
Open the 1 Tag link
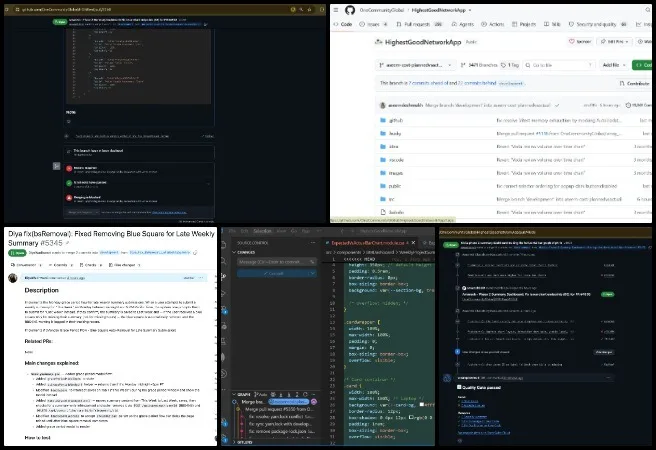coord(510,65)
